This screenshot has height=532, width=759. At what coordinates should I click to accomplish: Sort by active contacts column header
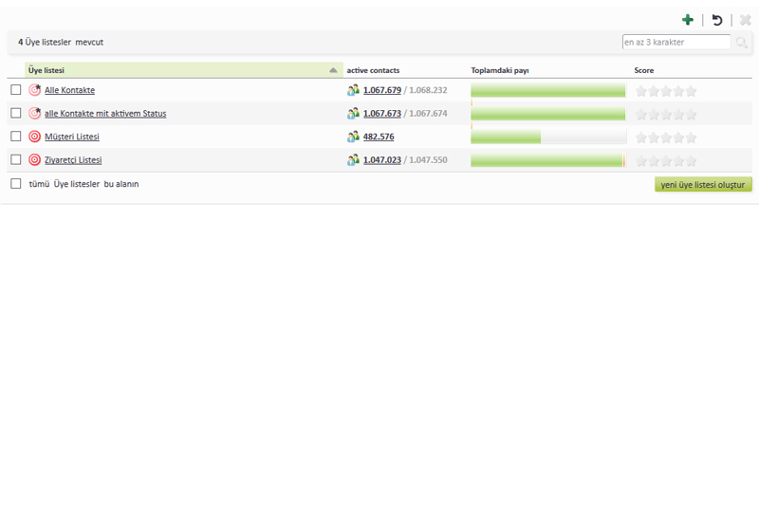373,70
